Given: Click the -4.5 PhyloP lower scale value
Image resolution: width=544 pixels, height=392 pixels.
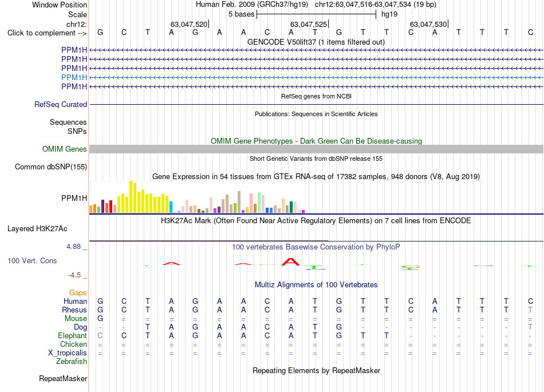Looking at the screenshot, I should 74,275.
